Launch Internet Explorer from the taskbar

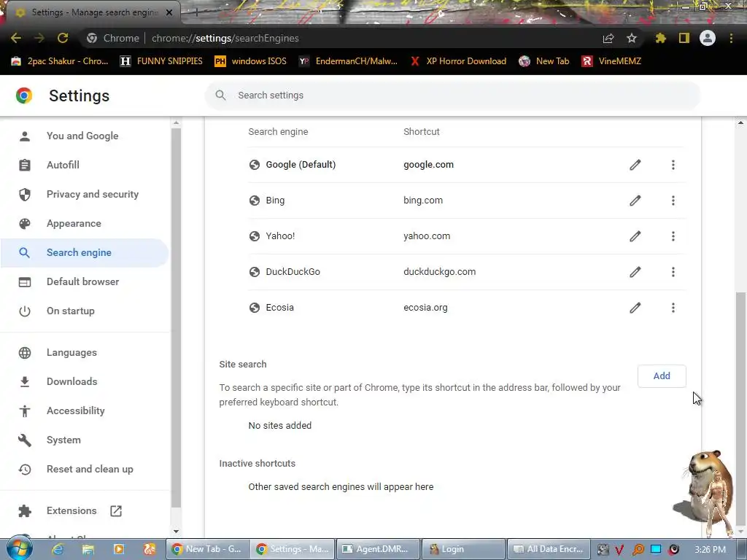pyautogui.click(x=58, y=549)
